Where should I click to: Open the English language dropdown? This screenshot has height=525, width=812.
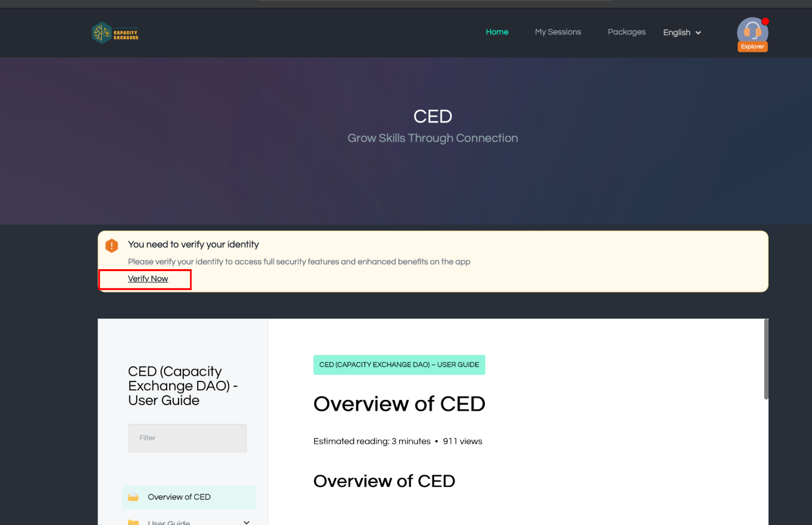(x=682, y=32)
